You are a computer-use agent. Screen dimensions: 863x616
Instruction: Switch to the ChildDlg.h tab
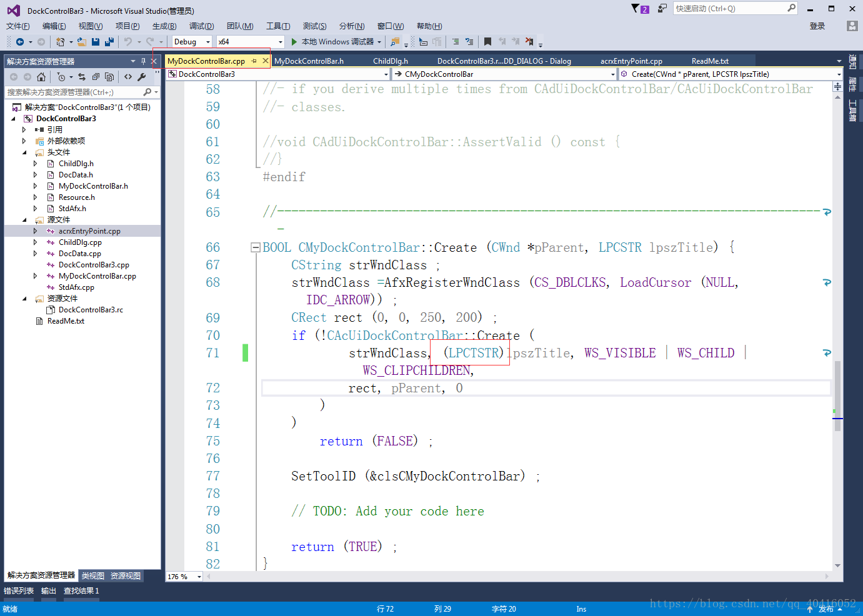(391, 61)
